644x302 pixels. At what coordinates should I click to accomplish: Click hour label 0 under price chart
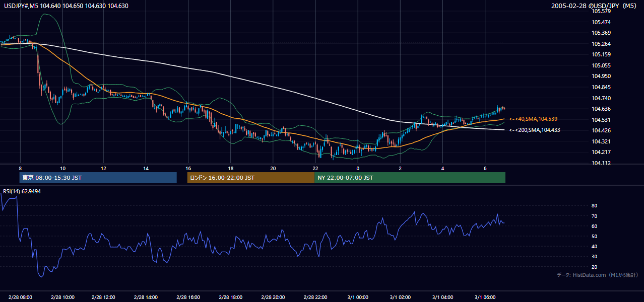(358, 168)
